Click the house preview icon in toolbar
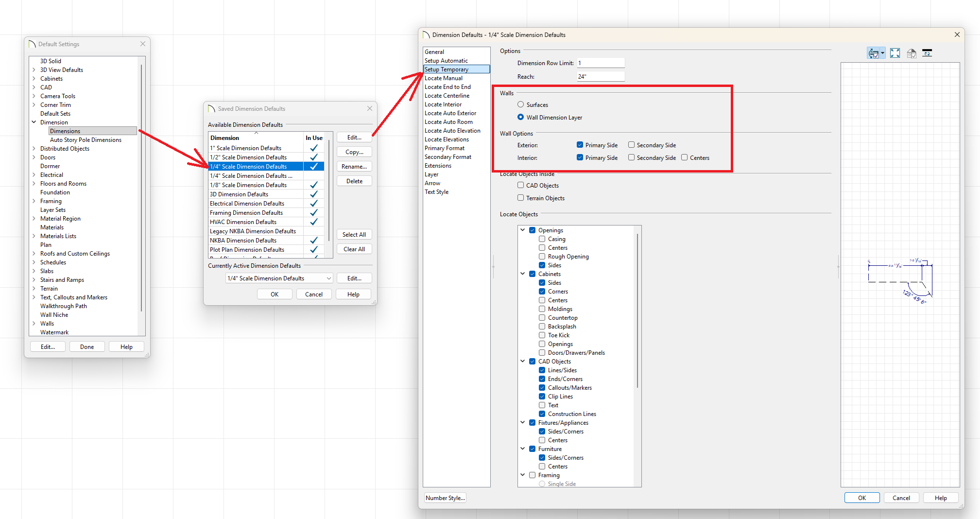 click(911, 53)
